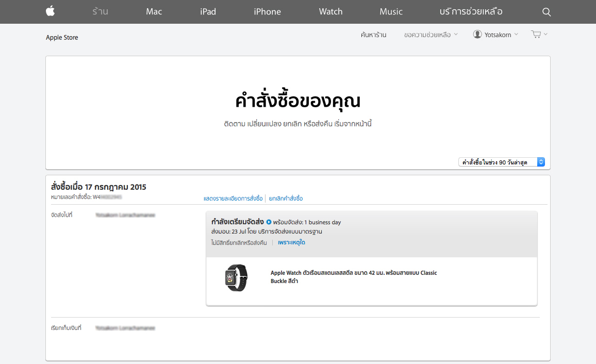Click the ยกเลิกคำสั่งซื้อ cancel order link
The width and height of the screenshot is (596, 364).
tap(286, 198)
